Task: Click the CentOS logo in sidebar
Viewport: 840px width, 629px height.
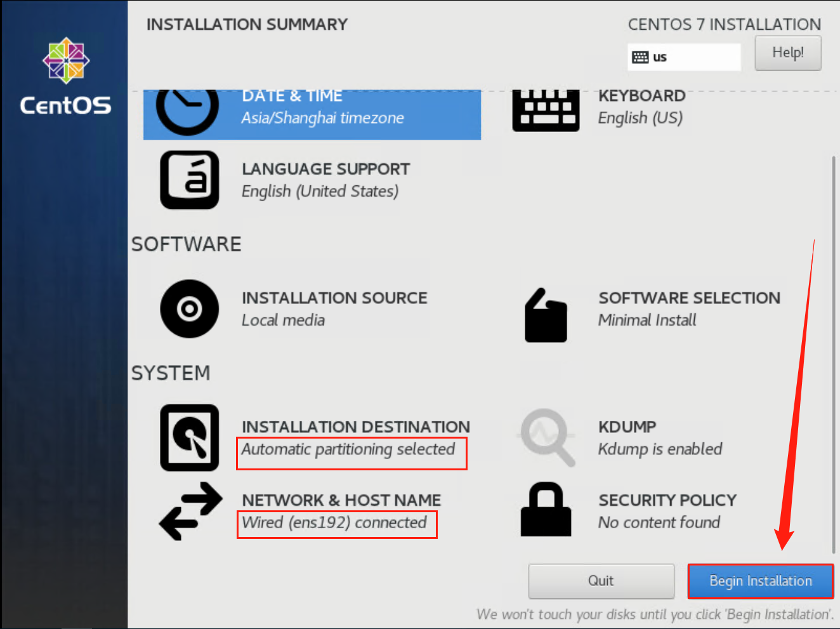Action: click(x=65, y=77)
